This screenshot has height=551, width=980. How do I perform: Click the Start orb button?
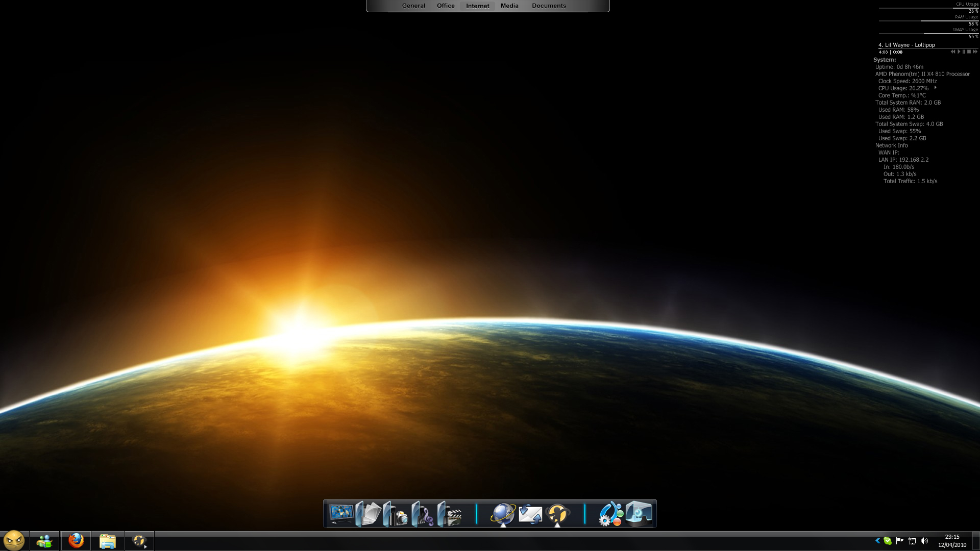(x=14, y=540)
